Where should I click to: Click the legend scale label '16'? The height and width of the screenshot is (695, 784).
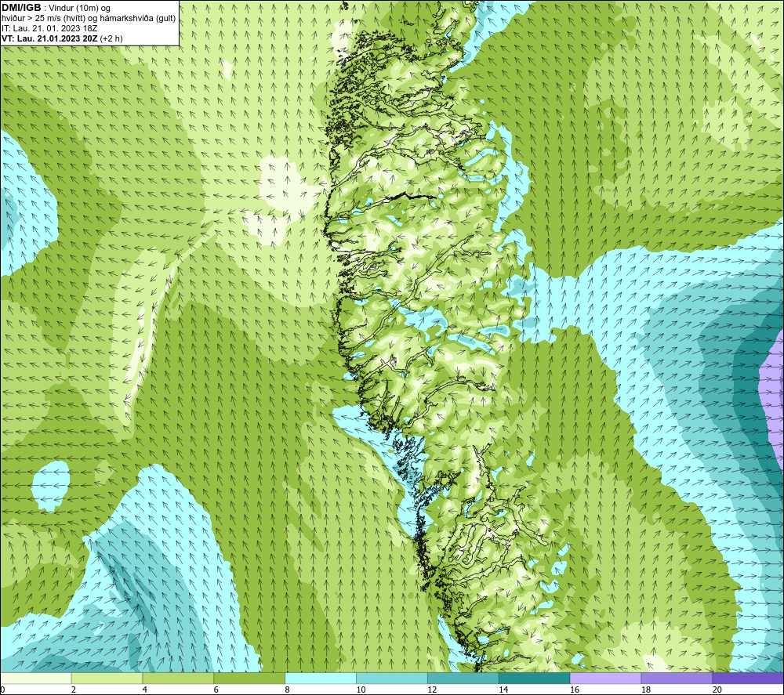(575, 690)
